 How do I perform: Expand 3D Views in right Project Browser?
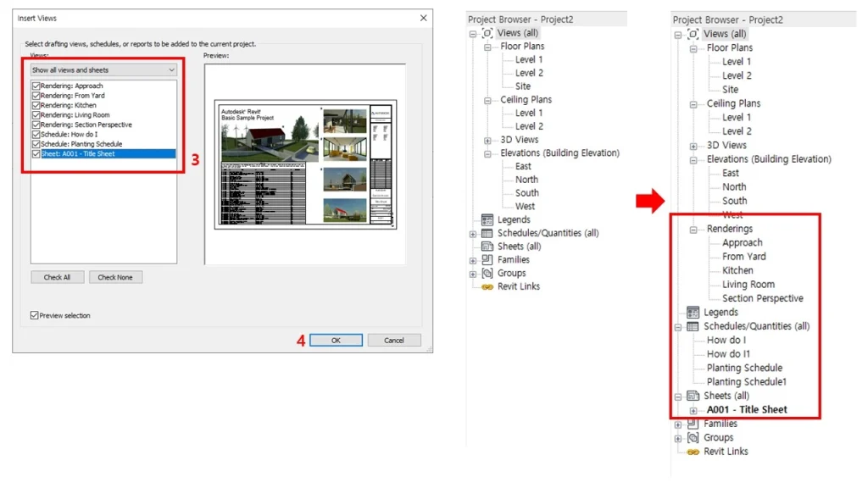pos(693,146)
